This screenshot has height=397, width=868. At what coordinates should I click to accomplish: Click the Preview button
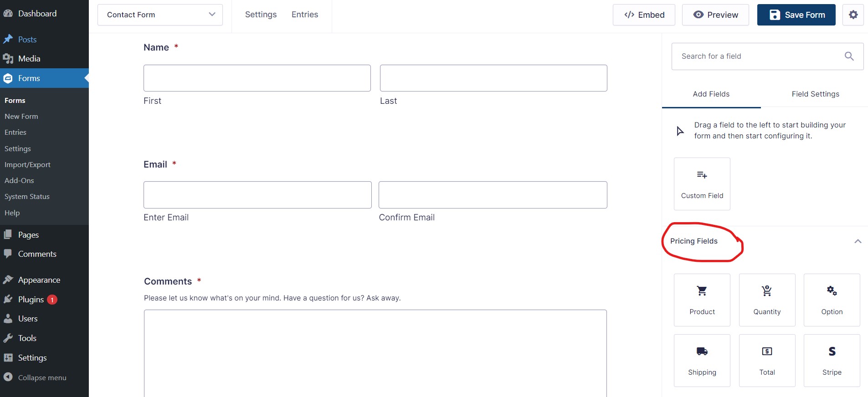click(715, 15)
